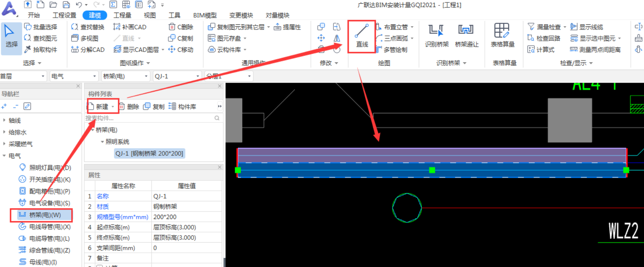The width and height of the screenshot is (644, 267).
Task: Expand the 显示CAD图层 dropdown arrow
Action: pyautogui.click(x=163, y=50)
